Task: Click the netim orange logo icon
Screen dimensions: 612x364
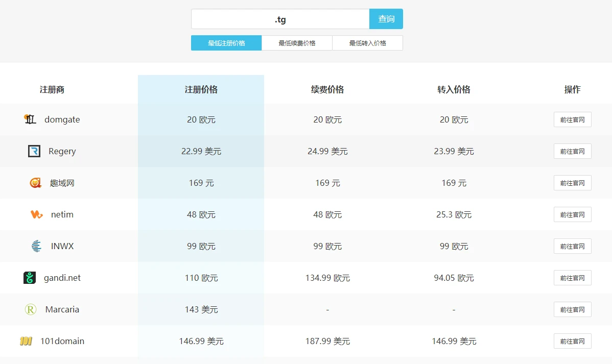Action: [x=37, y=214]
